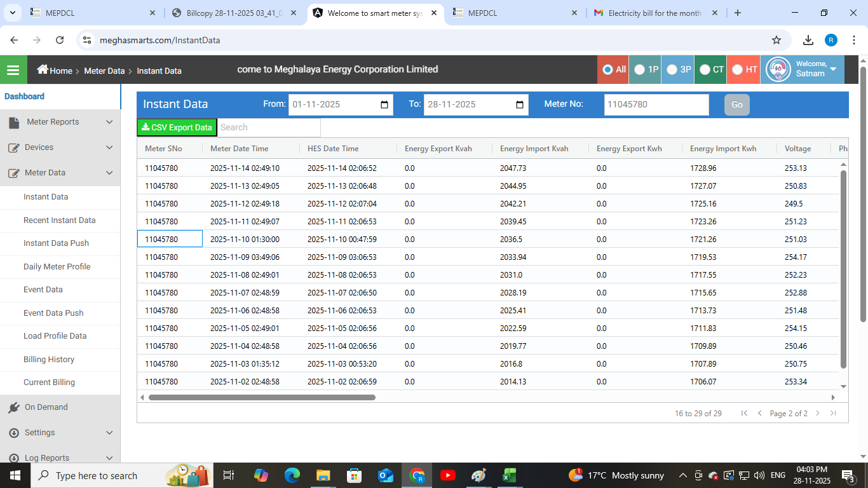Image resolution: width=868 pixels, height=488 pixels.
Task: Click the horizontal table scrollbar
Action: point(262,398)
